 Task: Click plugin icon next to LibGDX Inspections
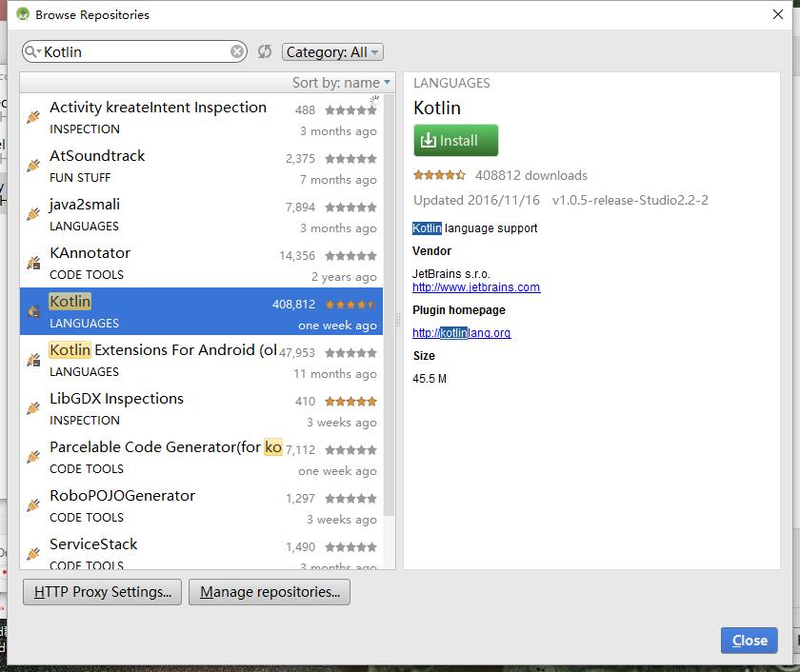33,408
